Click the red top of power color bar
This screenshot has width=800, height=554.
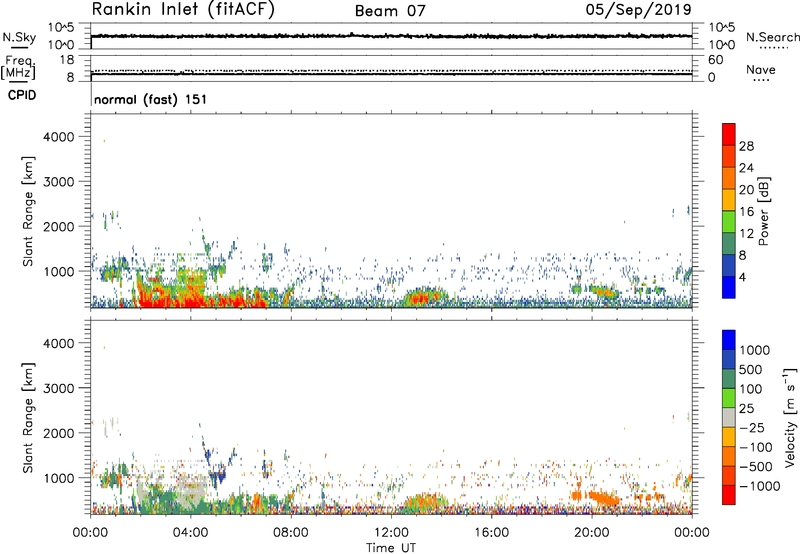pyautogui.click(x=729, y=133)
